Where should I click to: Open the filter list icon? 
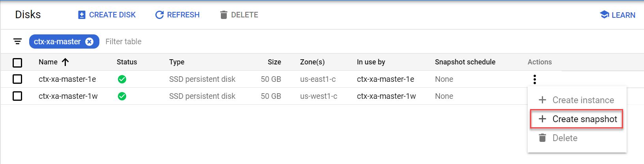coord(17,41)
